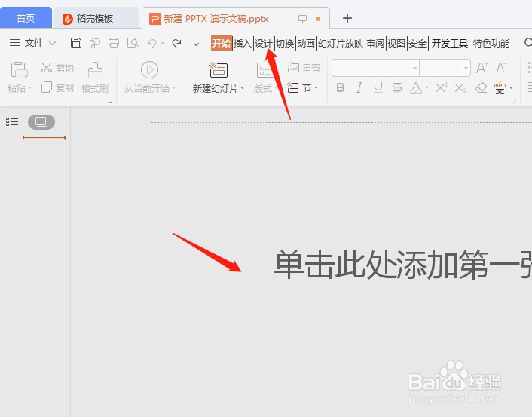This screenshot has width=532, height=417.
Task: Open the 视图 ribbon tab
Action: pos(396,43)
